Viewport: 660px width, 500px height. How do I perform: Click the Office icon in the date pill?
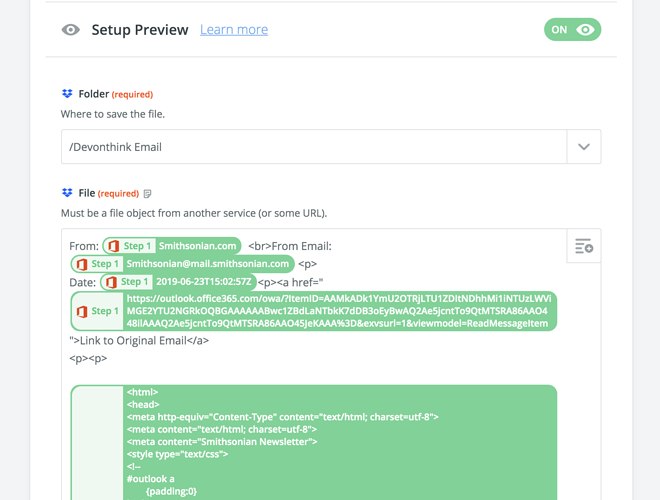point(111,282)
